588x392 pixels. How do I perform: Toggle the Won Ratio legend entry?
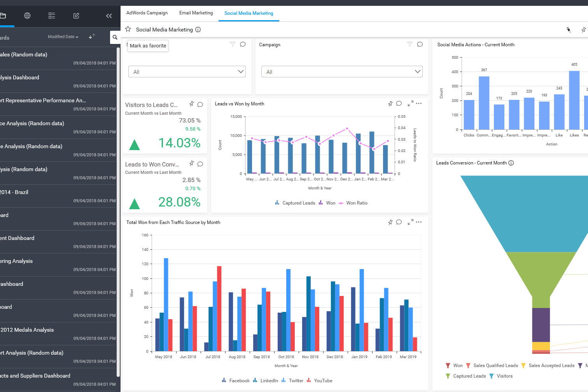pyautogui.click(x=353, y=203)
